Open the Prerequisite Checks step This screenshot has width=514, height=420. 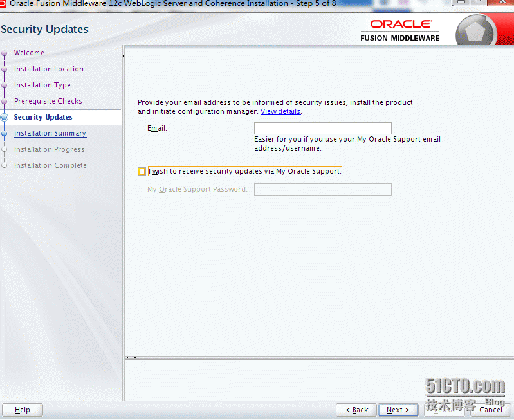pyautogui.click(x=48, y=101)
